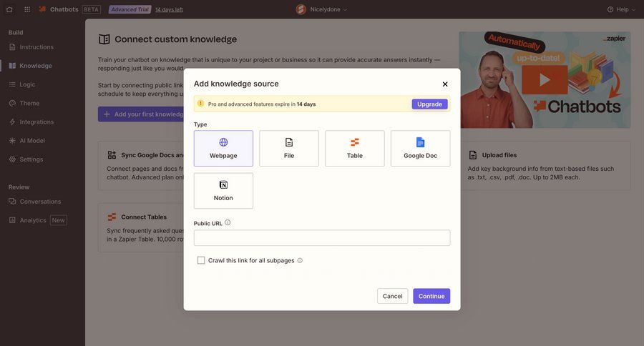Screen dimensions: 644x346
Task: Close the Add knowledge source dialog
Action: (x=445, y=84)
